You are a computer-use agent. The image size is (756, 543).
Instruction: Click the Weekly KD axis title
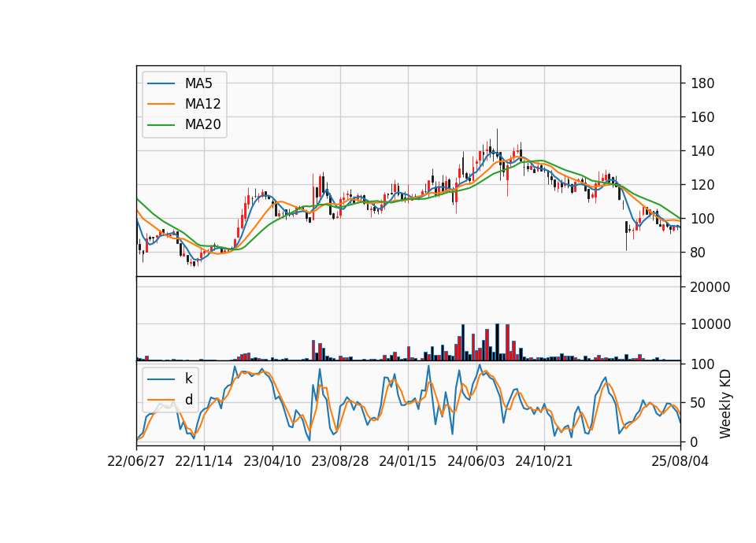point(725,404)
